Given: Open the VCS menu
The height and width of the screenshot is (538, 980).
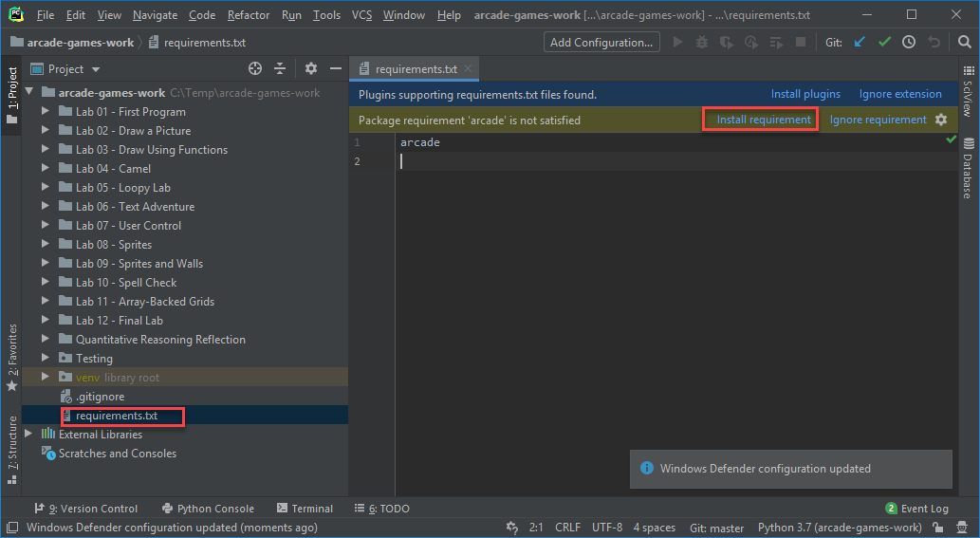Looking at the screenshot, I should (361, 15).
